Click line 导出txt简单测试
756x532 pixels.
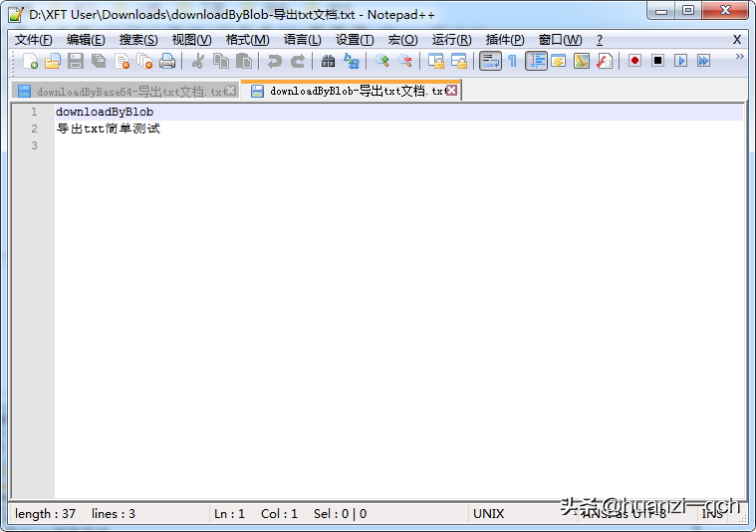coord(108,129)
